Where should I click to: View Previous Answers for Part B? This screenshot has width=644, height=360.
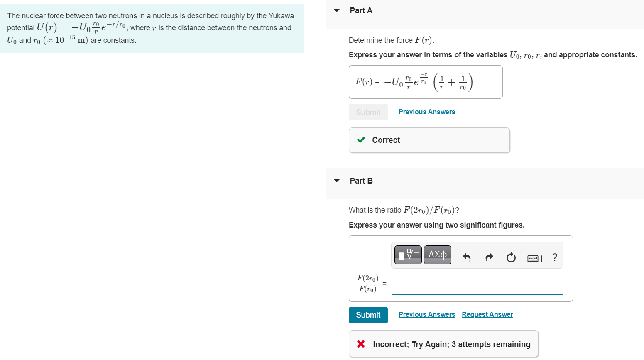coord(426,314)
